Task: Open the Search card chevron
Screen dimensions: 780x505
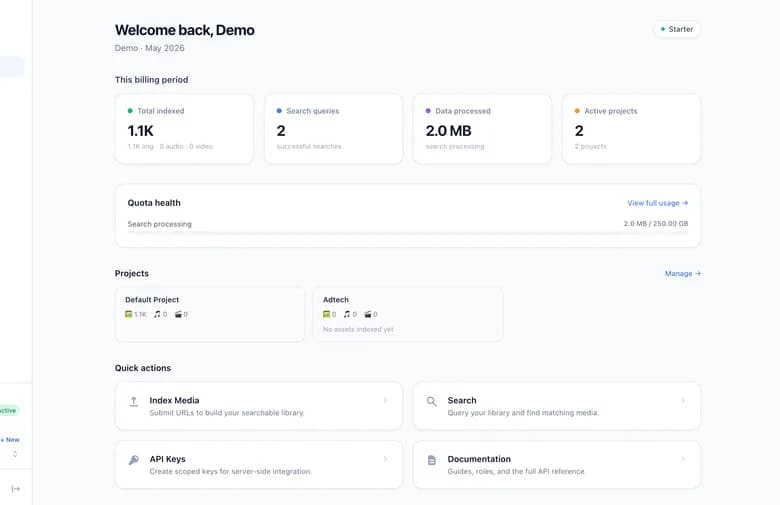Action: pyautogui.click(x=683, y=400)
